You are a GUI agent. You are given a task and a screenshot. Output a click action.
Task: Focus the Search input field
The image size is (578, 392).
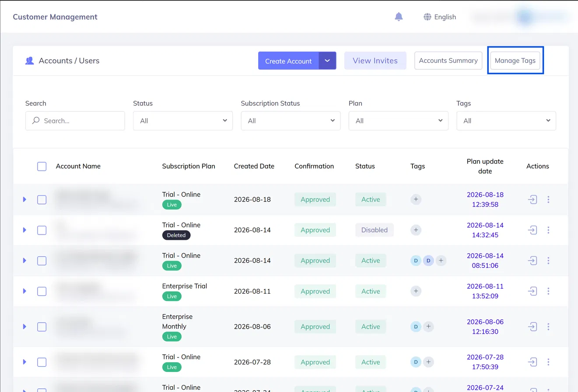(x=75, y=121)
